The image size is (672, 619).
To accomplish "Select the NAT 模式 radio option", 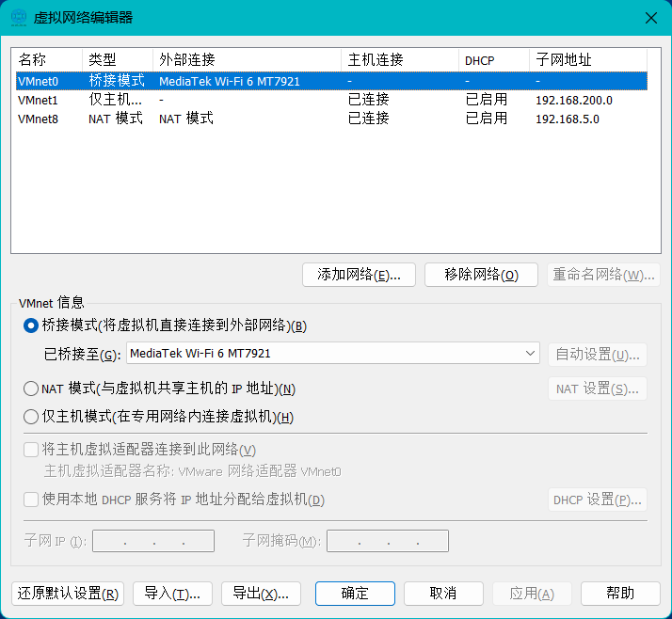I will 31,389.
